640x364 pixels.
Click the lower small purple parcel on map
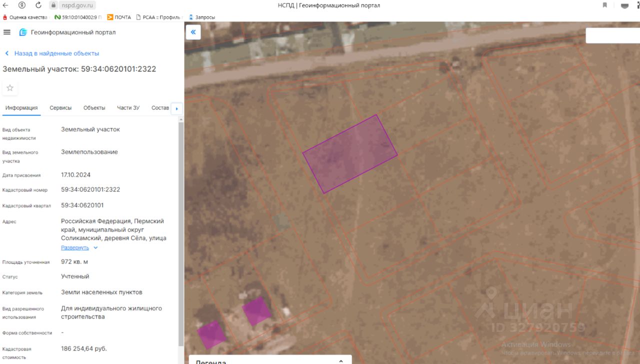211,334
